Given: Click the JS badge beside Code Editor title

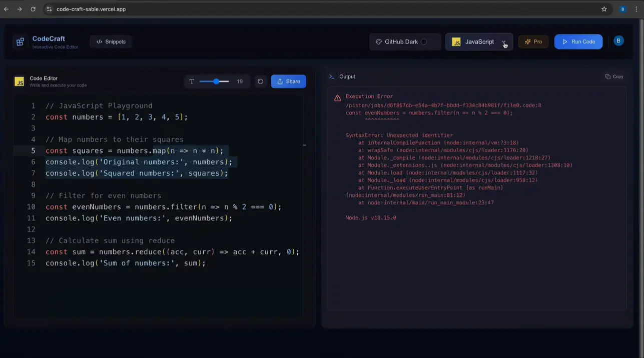Looking at the screenshot, I should [20, 82].
